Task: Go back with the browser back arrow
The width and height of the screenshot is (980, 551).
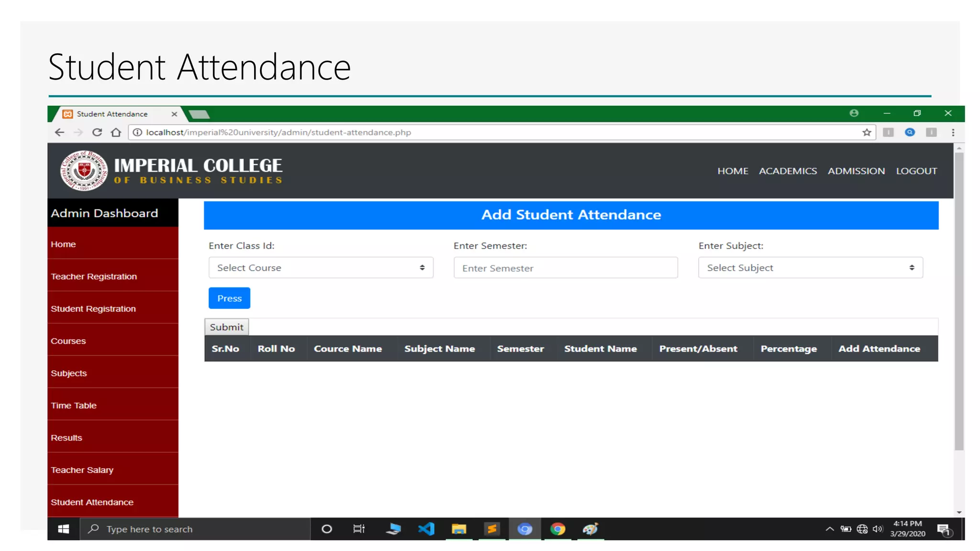Action: pos(59,132)
